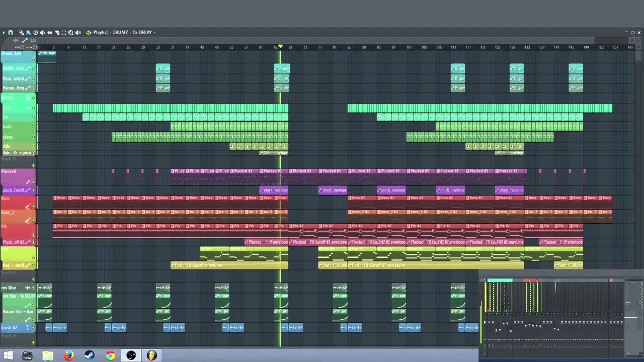Open File Explorer from the taskbar

coord(48,355)
